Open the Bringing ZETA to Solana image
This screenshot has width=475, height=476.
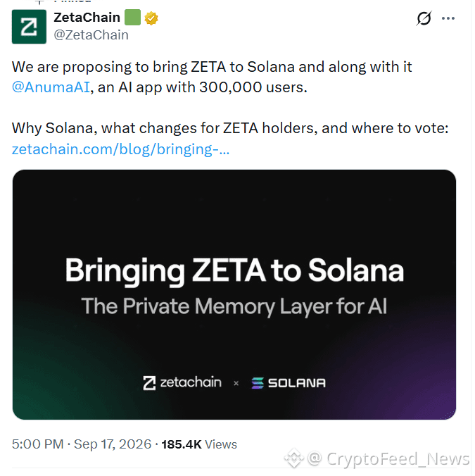234,294
